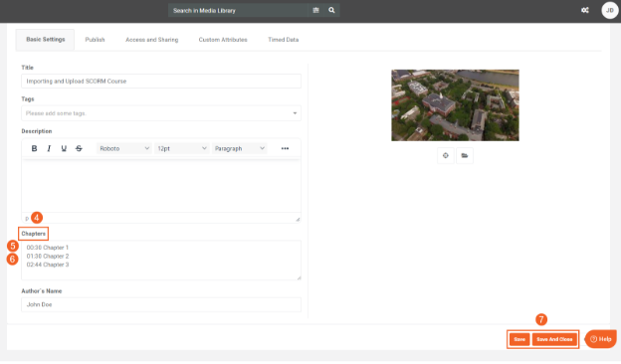Switch to the Publish tab
This screenshot has height=364, width=621.
tap(96, 40)
